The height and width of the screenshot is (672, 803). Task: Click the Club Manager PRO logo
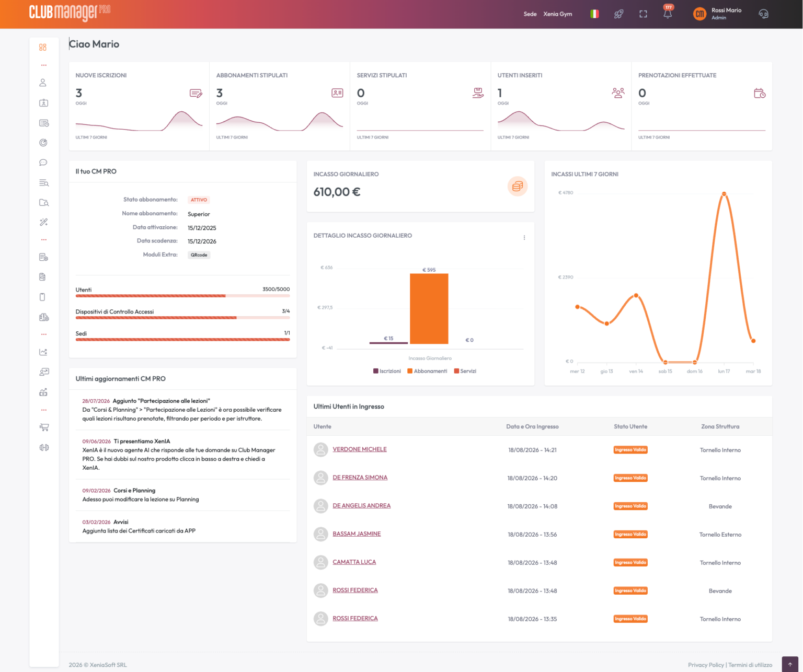pos(70,12)
